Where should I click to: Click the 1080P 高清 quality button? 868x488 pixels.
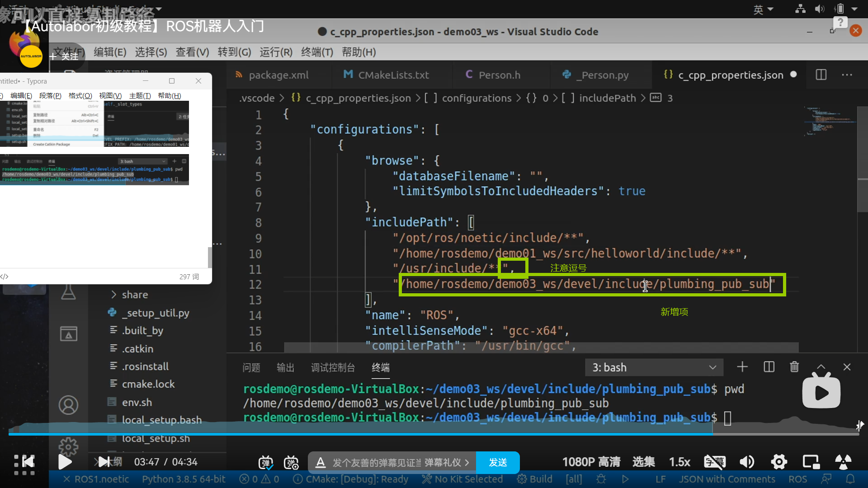[x=591, y=462]
